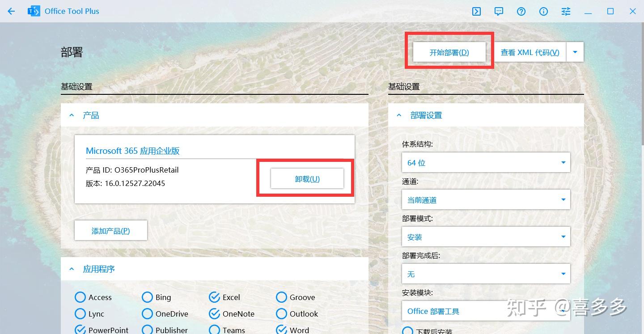Open the feedback chat icon

[499, 12]
